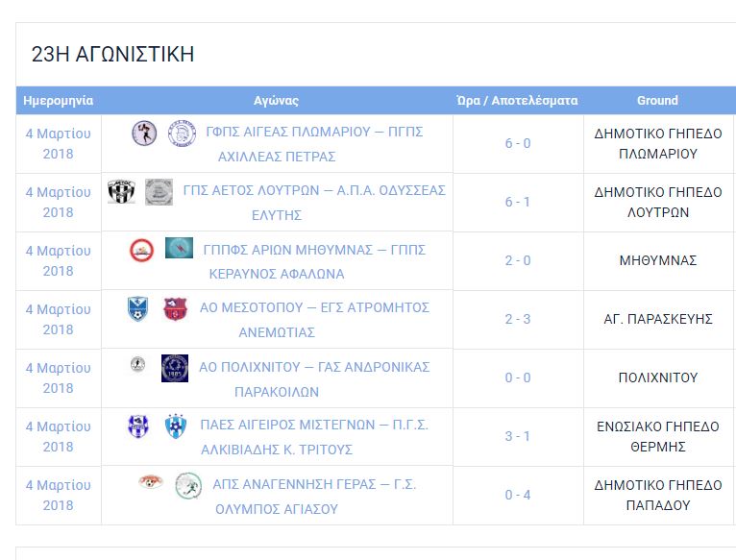Image resolution: width=736 pixels, height=560 pixels.
Task: Click the Ανάγεννηση Γέρας orange logo
Action: pos(151,481)
